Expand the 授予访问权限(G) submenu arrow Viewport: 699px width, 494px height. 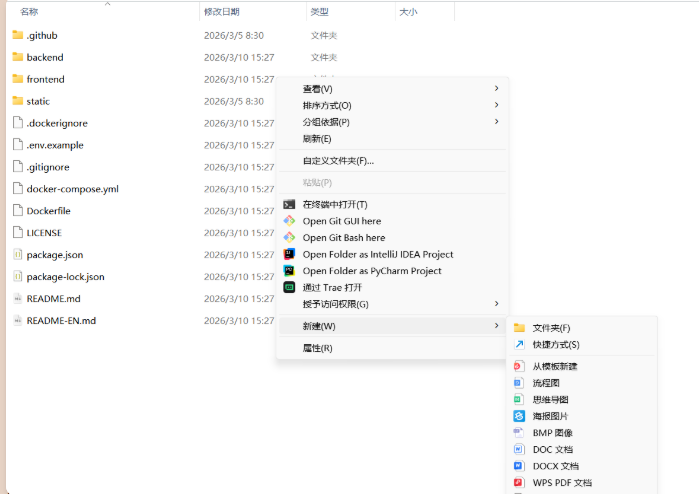point(496,304)
